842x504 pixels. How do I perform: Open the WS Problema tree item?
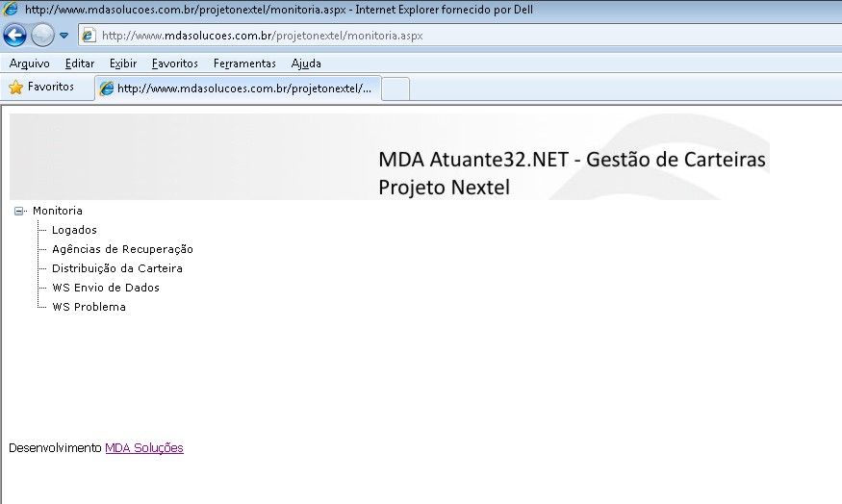89,307
